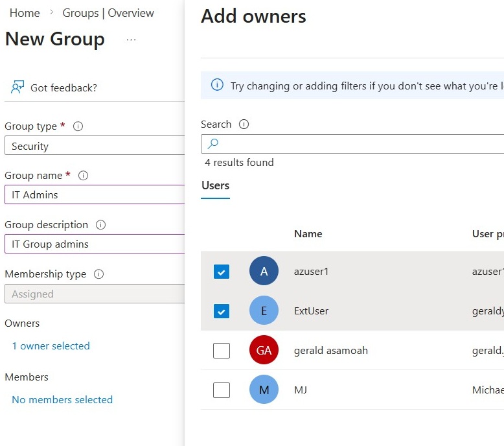Click the ellipsis beside New Group
This screenshot has height=446, width=504.
coord(132,40)
